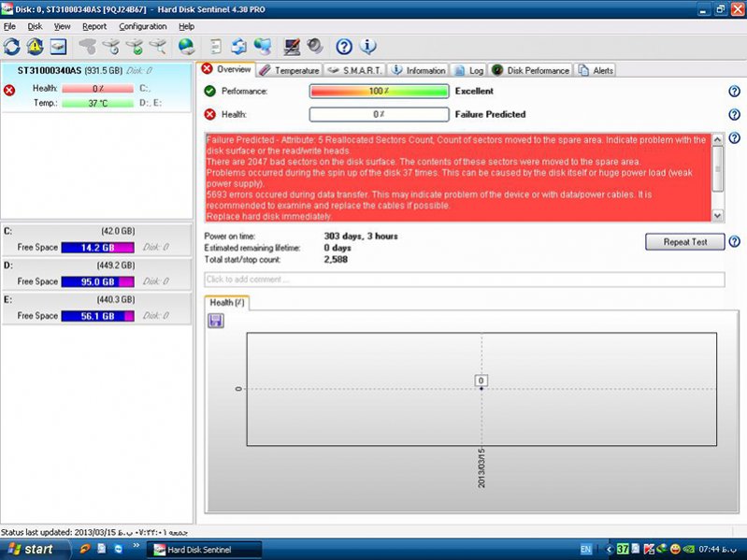
Task: Open the Help menu
Action: (186, 27)
